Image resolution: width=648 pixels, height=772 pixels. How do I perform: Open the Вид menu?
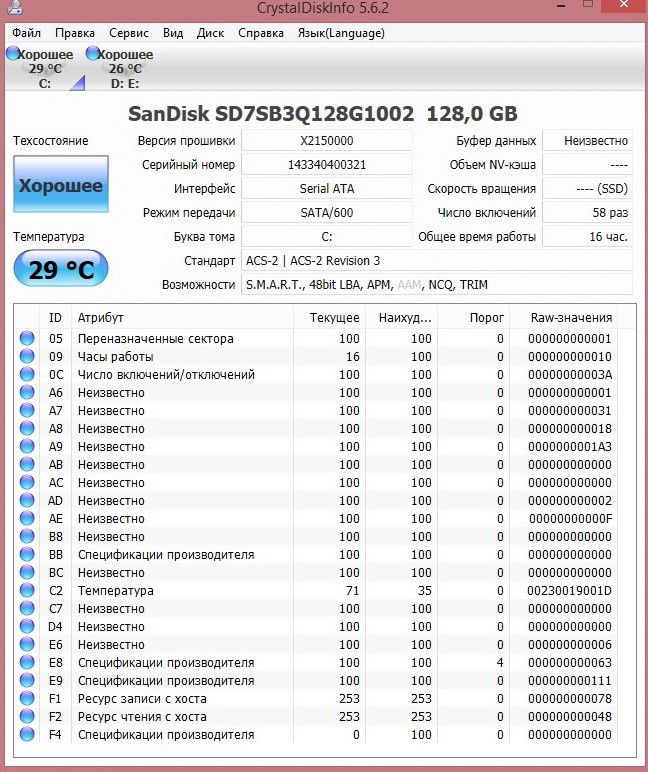click(173, 33)
